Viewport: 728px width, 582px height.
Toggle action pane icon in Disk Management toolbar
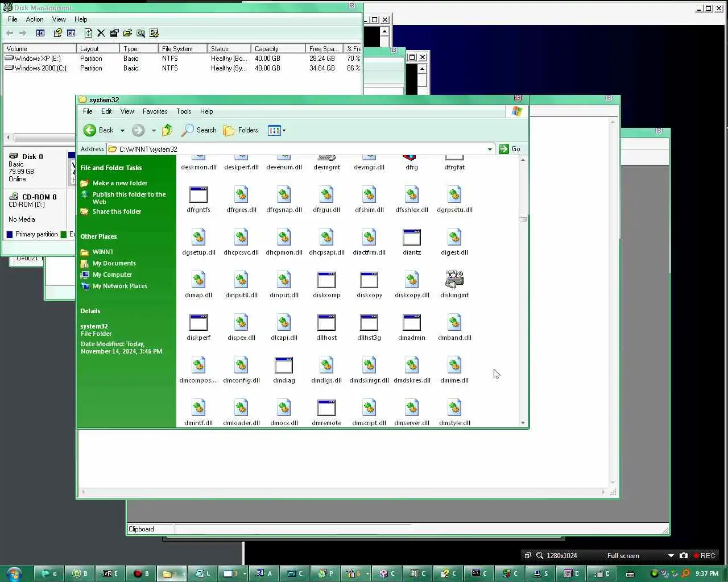(x=71, y=33)
